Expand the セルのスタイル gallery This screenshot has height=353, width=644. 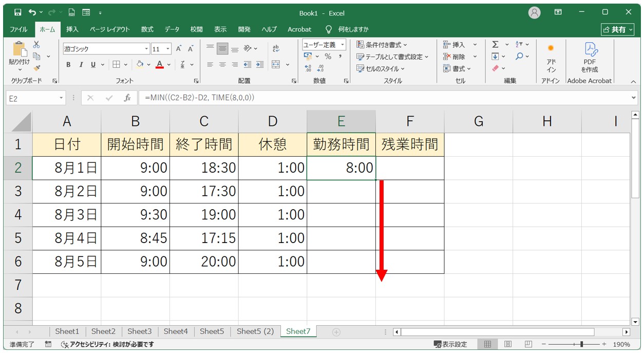(381, 68)
